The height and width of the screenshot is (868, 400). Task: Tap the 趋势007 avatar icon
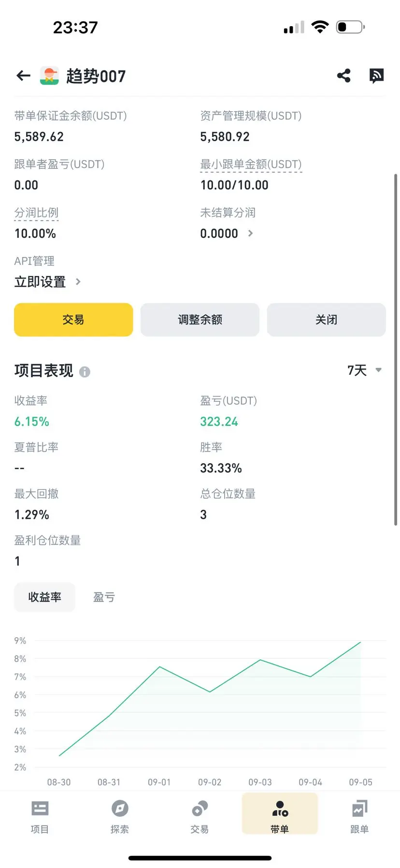tap(49, 76)
